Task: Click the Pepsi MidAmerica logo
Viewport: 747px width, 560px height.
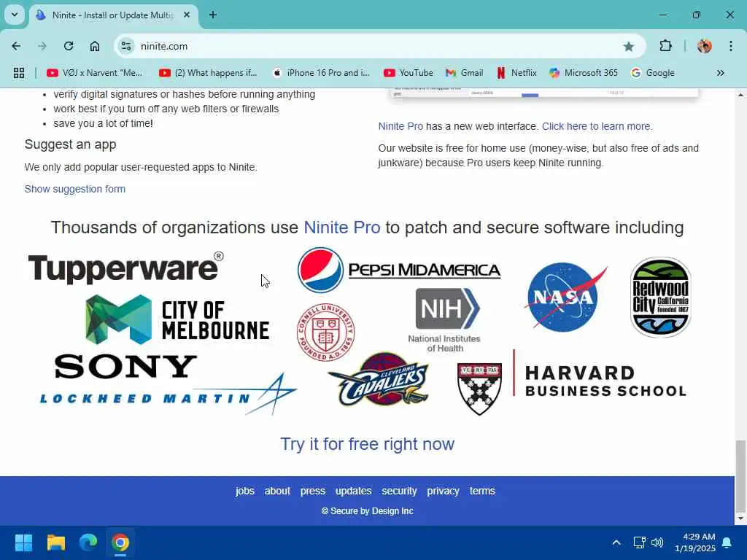Action: [399, 270]
